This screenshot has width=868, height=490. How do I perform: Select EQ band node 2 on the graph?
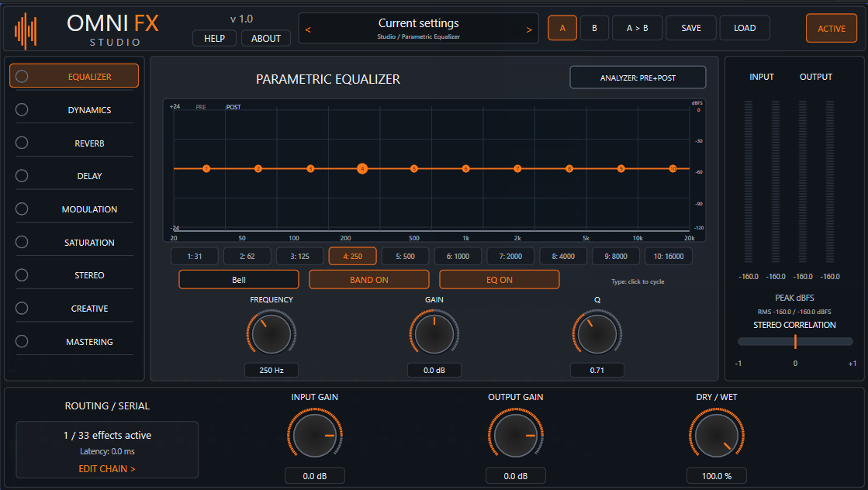pyautogui.click(x=258, y=169)
